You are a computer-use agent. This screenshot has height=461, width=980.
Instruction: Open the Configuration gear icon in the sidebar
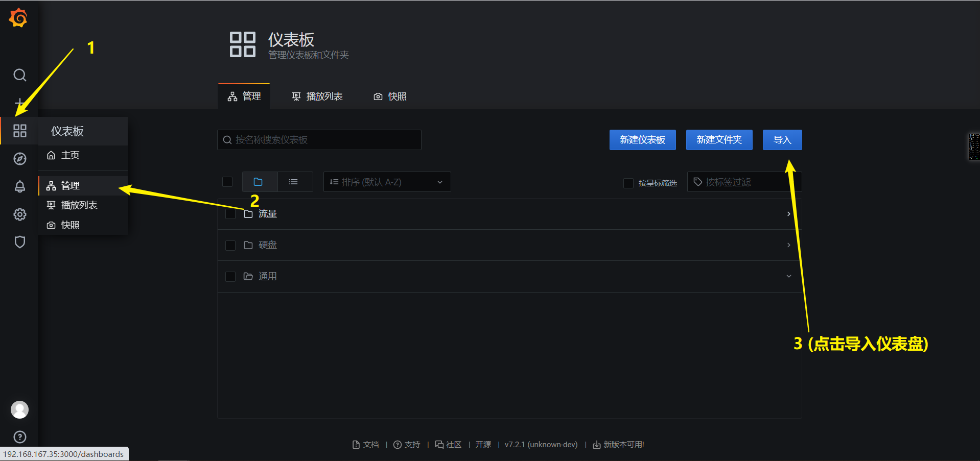point(19,214)
